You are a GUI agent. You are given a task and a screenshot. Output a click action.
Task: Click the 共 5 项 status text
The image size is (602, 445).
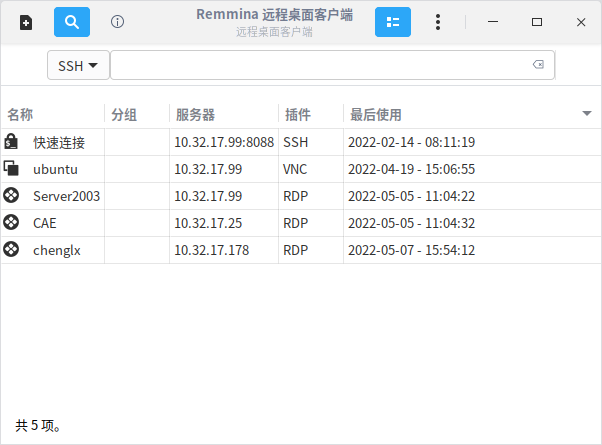pos(38,425)
